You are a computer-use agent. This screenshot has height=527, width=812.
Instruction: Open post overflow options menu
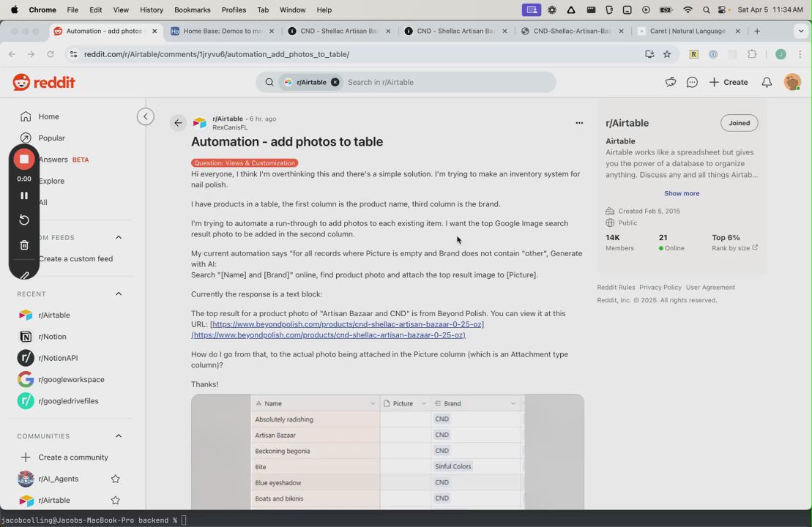pos(579,123)
